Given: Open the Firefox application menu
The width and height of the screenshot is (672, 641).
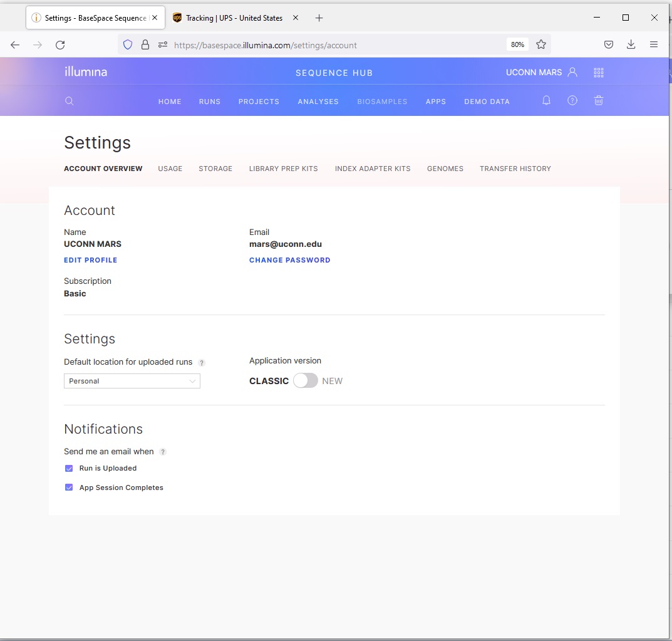Looking at the screenshot, I should tap(654, 44).
